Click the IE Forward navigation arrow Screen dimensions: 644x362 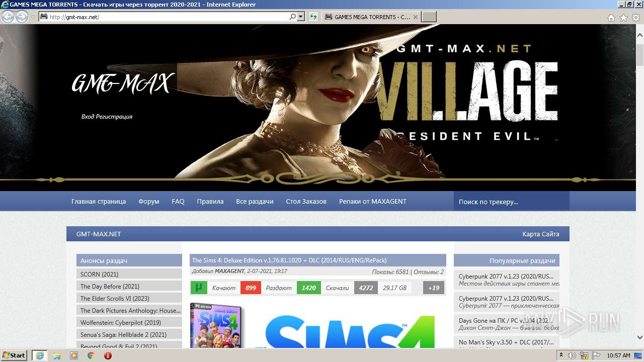[x=22, y=17]
